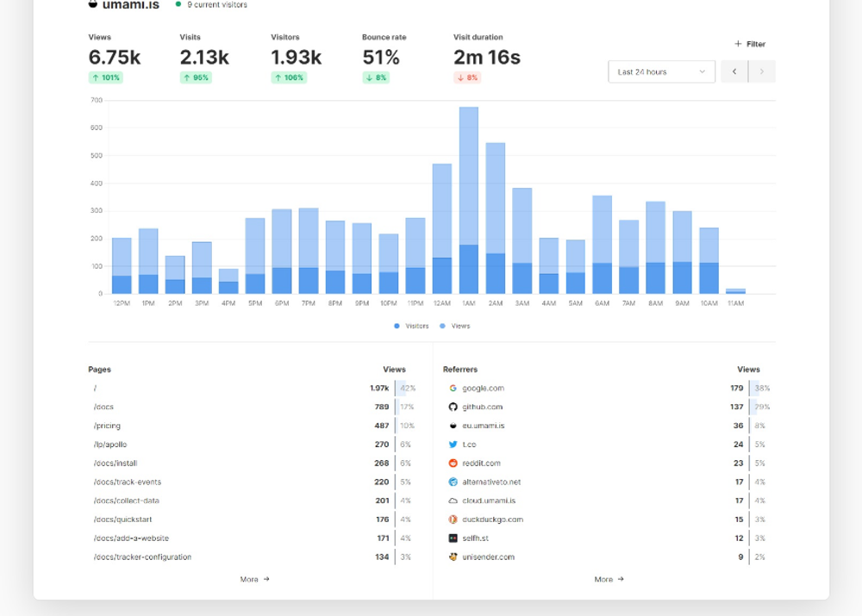Open More link under Pages list

pyautogui.click(x=254, y=579)
